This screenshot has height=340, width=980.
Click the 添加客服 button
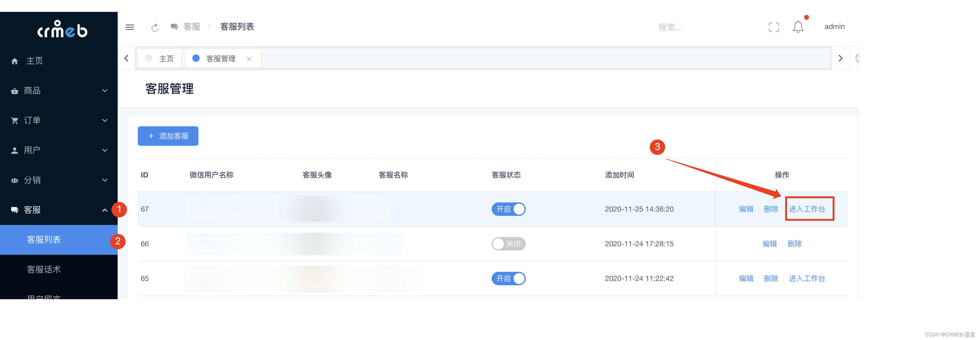[x=168, y=136]
